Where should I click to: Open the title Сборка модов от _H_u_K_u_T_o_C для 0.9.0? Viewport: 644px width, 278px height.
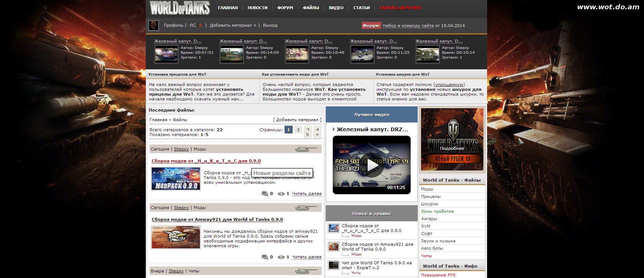coord(206,161)
